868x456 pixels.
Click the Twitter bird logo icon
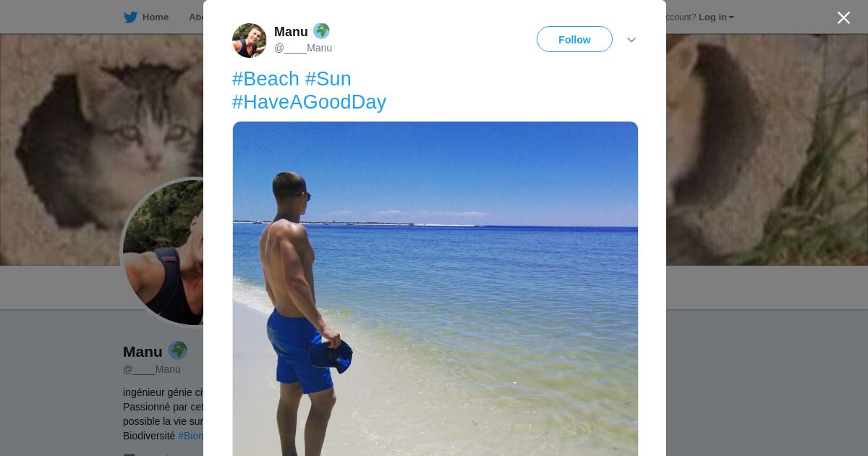[x=130, y=17]
